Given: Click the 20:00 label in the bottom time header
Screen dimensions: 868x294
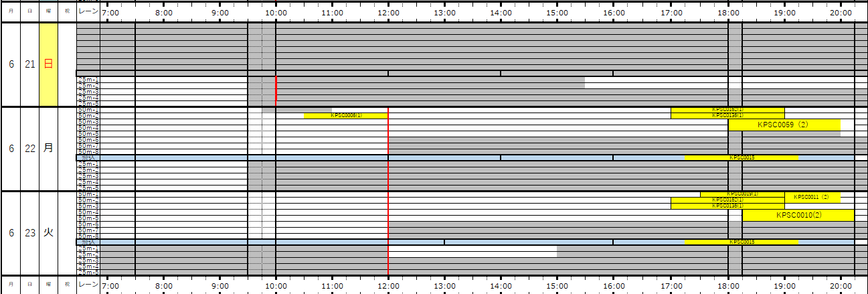Looking at the screenshot, I should click(841, 285).
